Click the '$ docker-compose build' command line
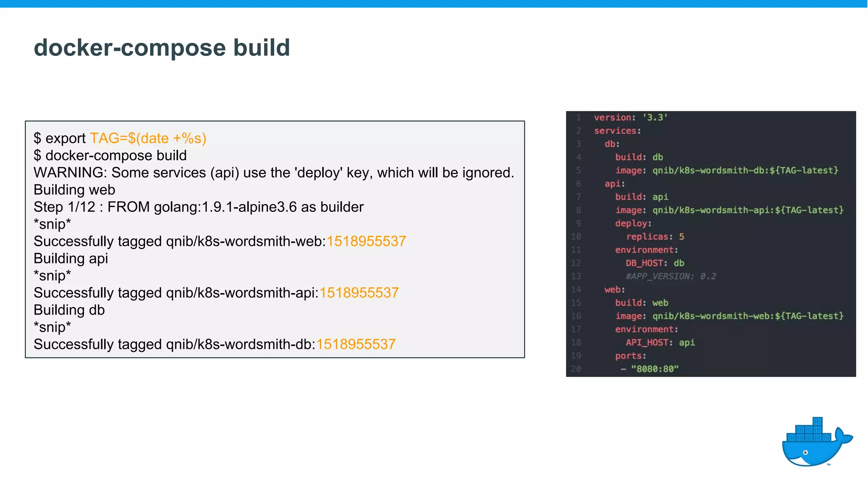This screenshot has width=868, height=488. (110, 155)
